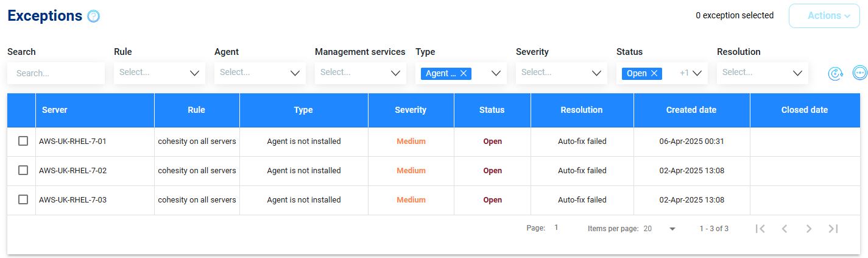Open the Exceptions help question-mark icon

pos(94,16)
